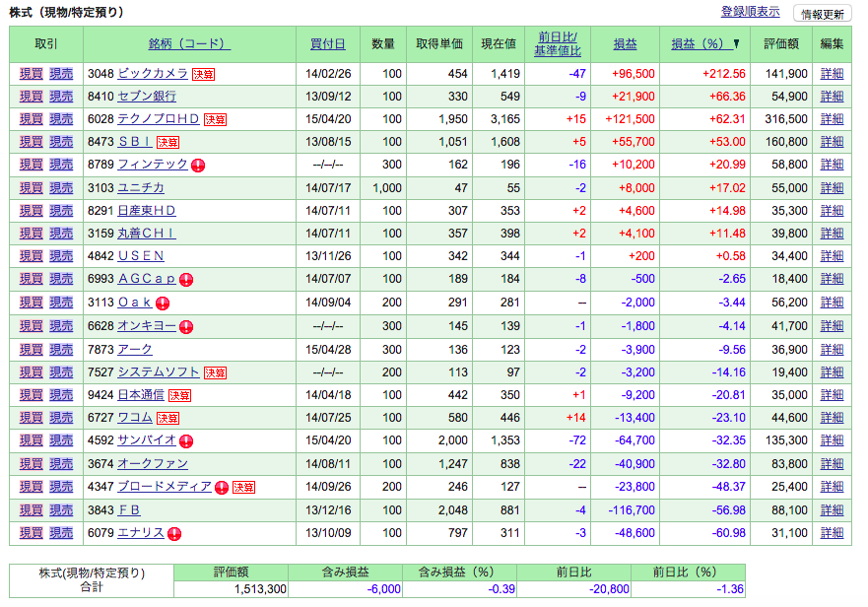This screenshot has height=607, width=868.
Task: Click the sort arrow beside 損益(%) header
Action: 736,43
